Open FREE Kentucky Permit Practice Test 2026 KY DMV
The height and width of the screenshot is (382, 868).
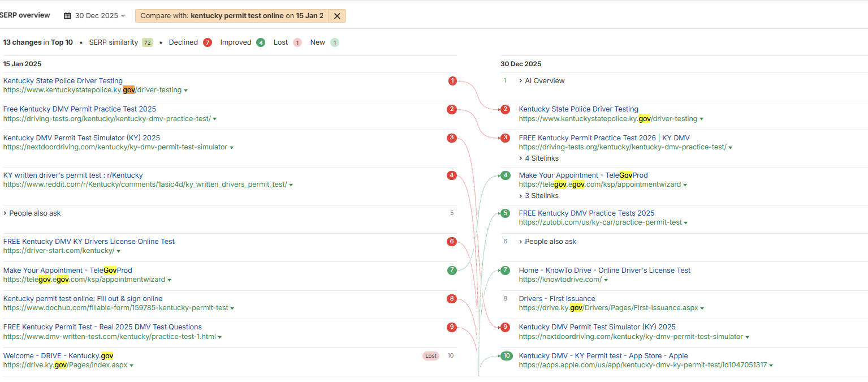point(604,138)
